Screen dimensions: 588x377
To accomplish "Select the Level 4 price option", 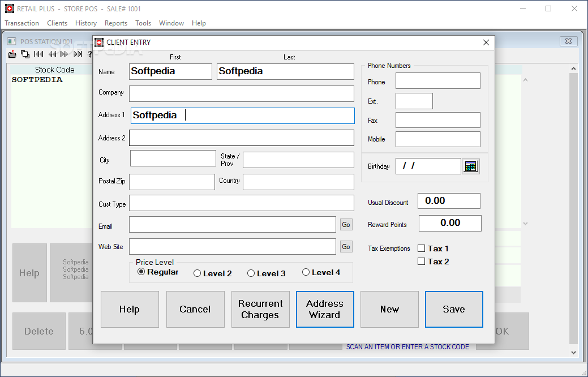I will click(321, 272).
